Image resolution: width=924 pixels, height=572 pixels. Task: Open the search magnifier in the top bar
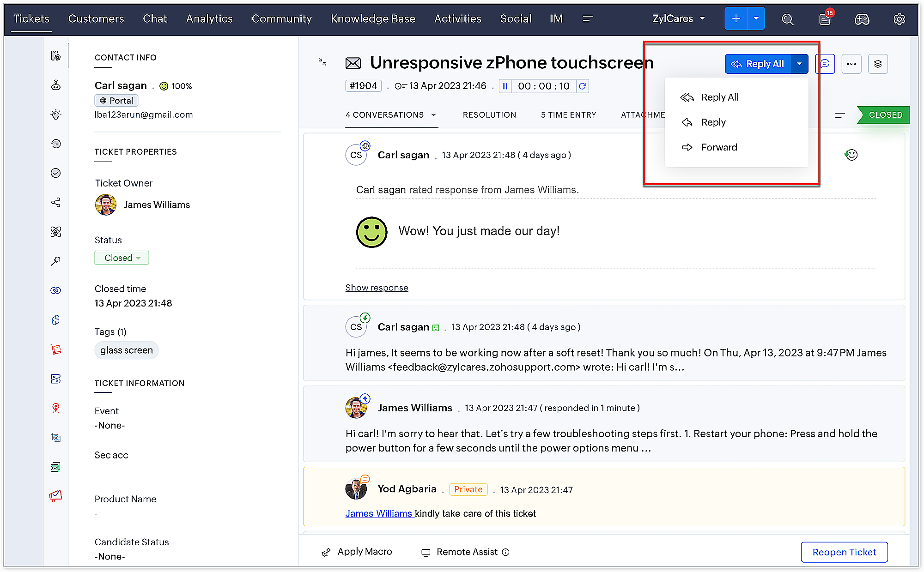tap(787, 19)
